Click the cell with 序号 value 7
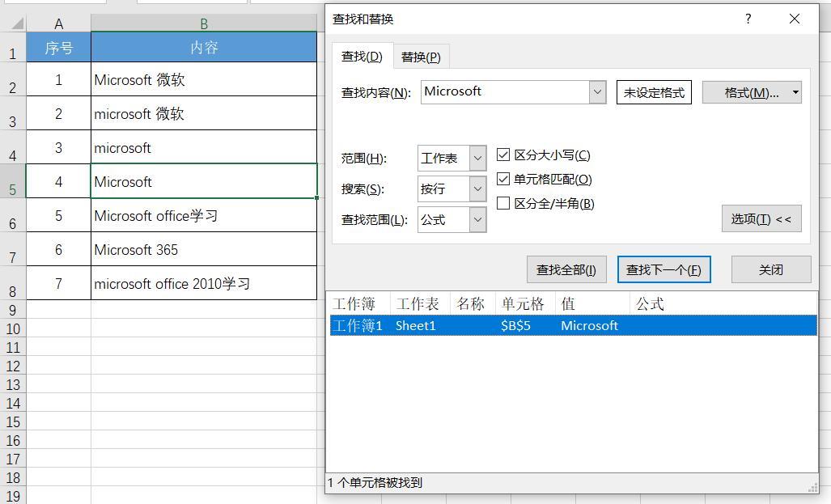Screen dimensions: 831x504 [58, 283]
